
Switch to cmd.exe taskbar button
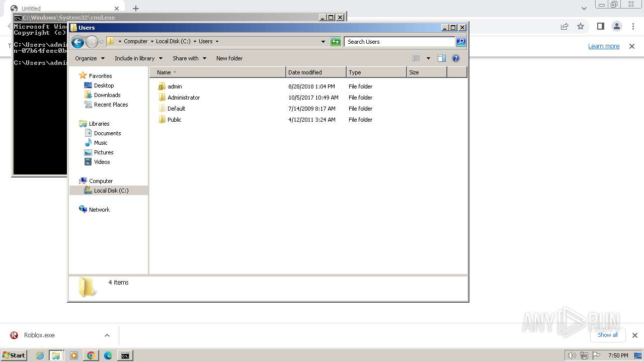(x=125, y=355)
